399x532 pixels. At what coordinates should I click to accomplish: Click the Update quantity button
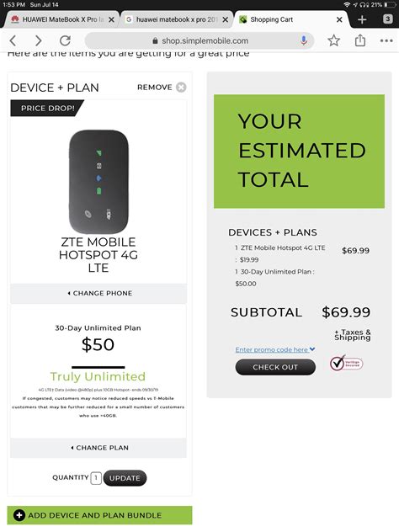coord(125,478)
